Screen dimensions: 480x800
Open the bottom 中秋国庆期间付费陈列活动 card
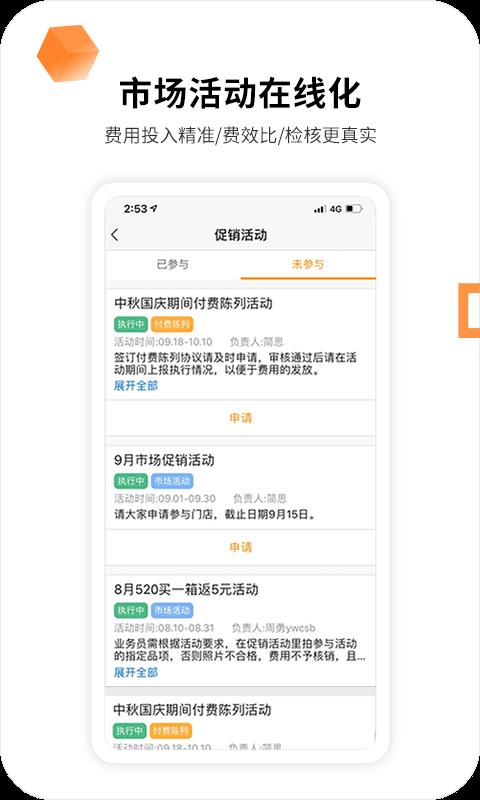tap(240, 722)
